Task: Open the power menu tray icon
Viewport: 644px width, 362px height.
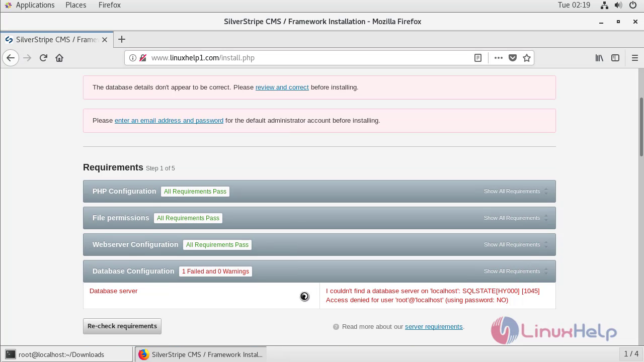Action: click(632, 5)
